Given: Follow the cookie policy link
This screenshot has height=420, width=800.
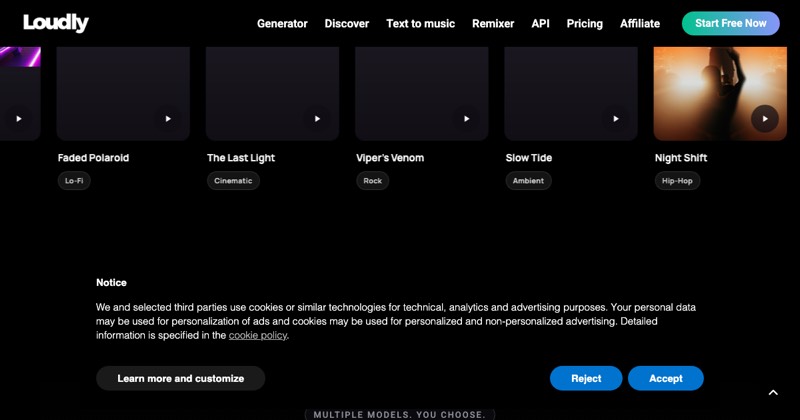Looking at the screenshot, I should [258, 335].
